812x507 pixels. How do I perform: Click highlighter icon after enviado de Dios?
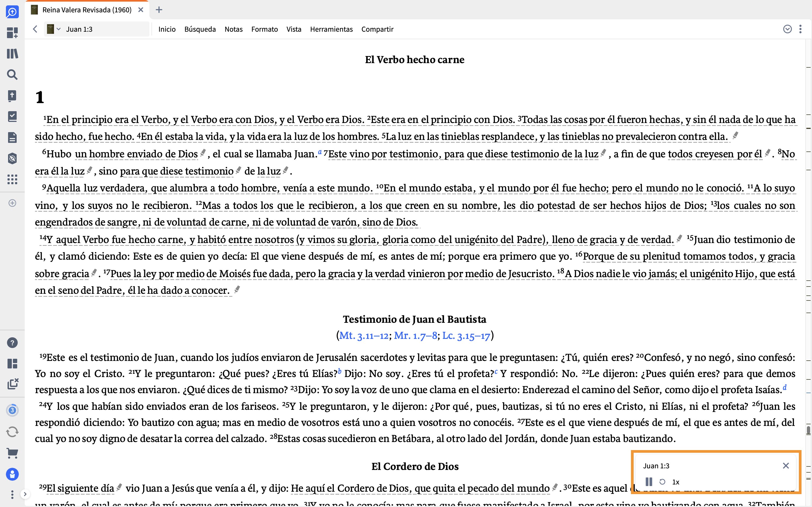pyautogui.click(x=203, y=153)
